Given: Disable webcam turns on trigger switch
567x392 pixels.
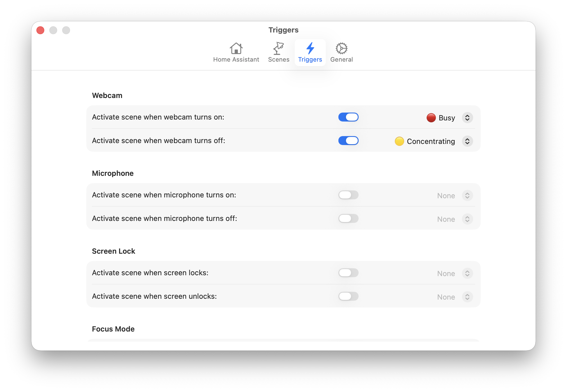Looking at the screenshot, I should click(348, 117).
